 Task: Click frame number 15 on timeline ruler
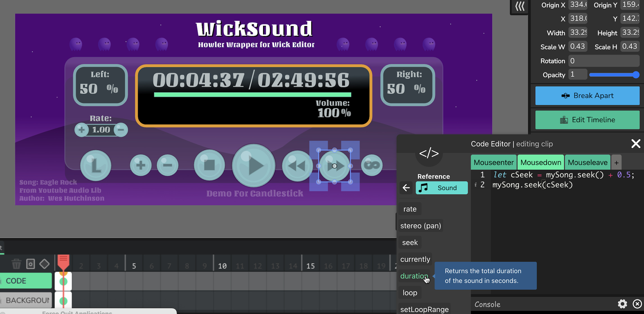pyautogui.click(x=310, y=266)
